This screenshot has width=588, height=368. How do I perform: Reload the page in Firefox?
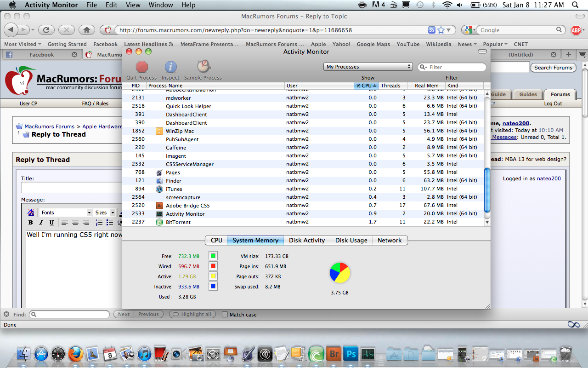[46, 30]
